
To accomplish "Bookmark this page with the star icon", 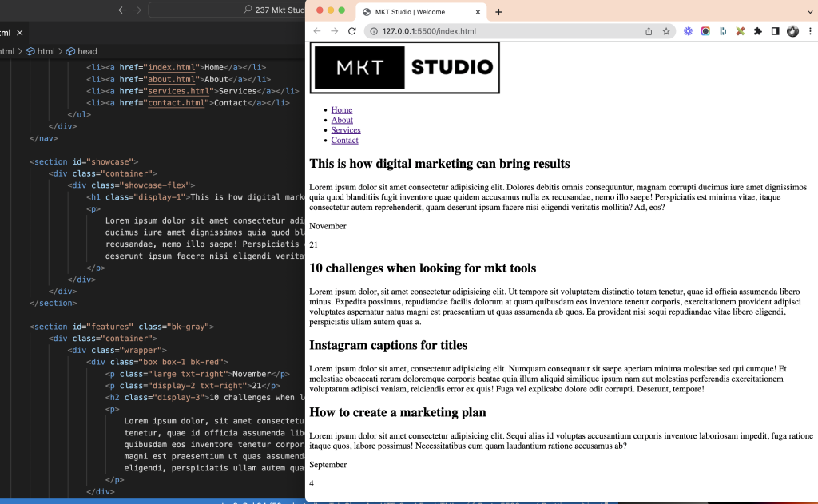I will (x=666, y=31).
